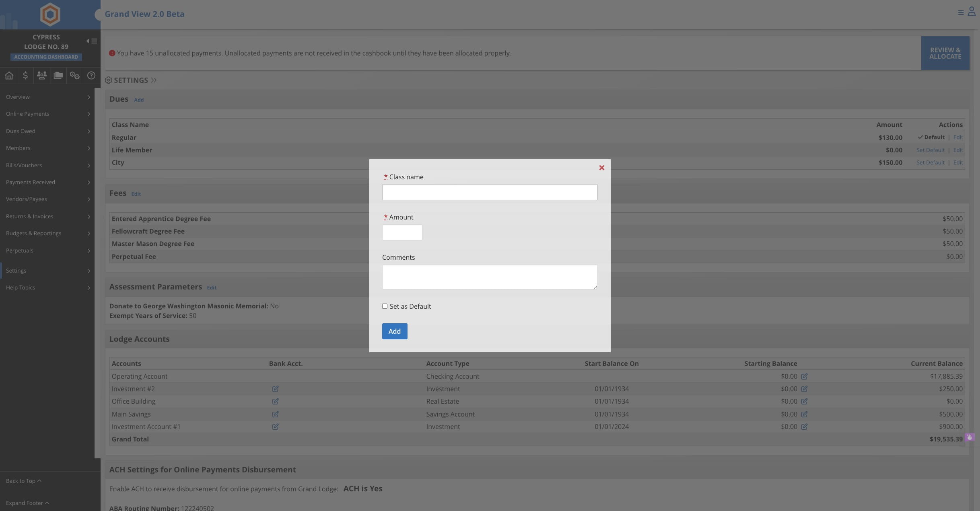Collapse sidebar with arrow-list icon
Viewport: 980px width, 511px height.
[92, 41]
